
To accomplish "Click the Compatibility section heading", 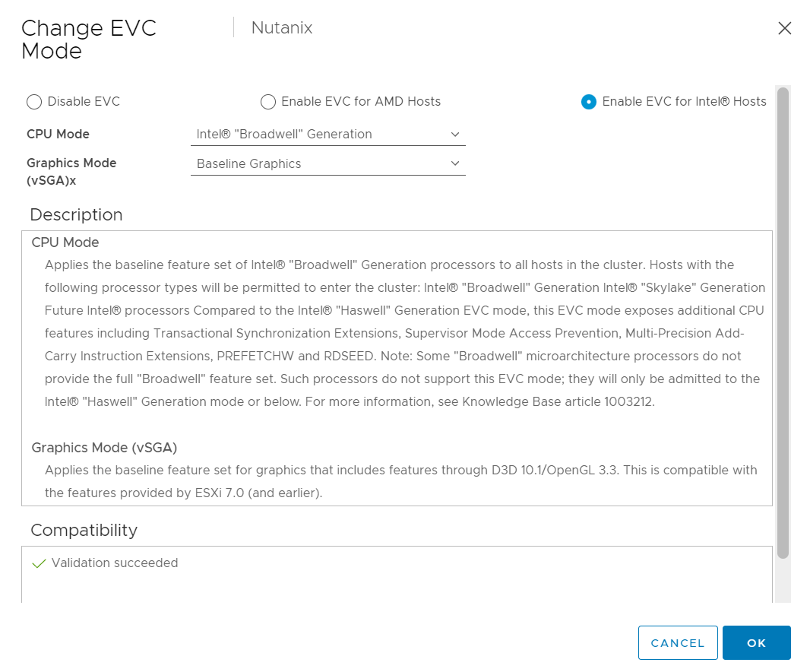I will click(x=84, y=530).
